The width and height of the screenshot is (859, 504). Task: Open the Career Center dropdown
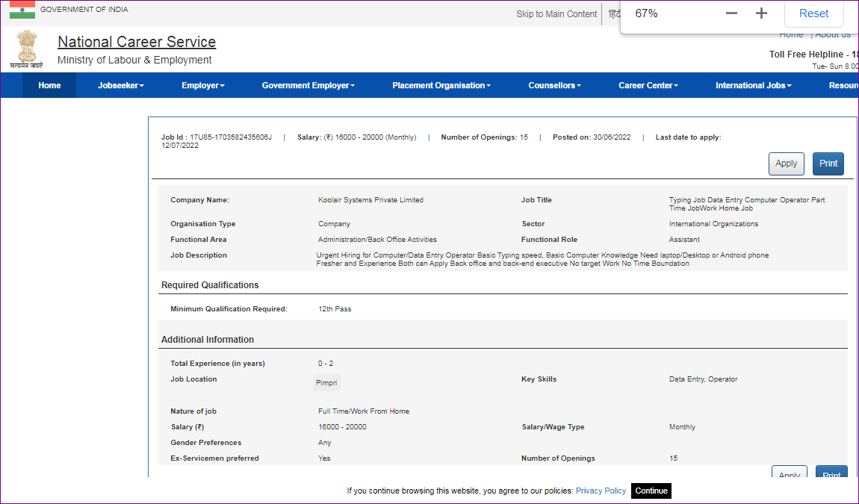648,85
